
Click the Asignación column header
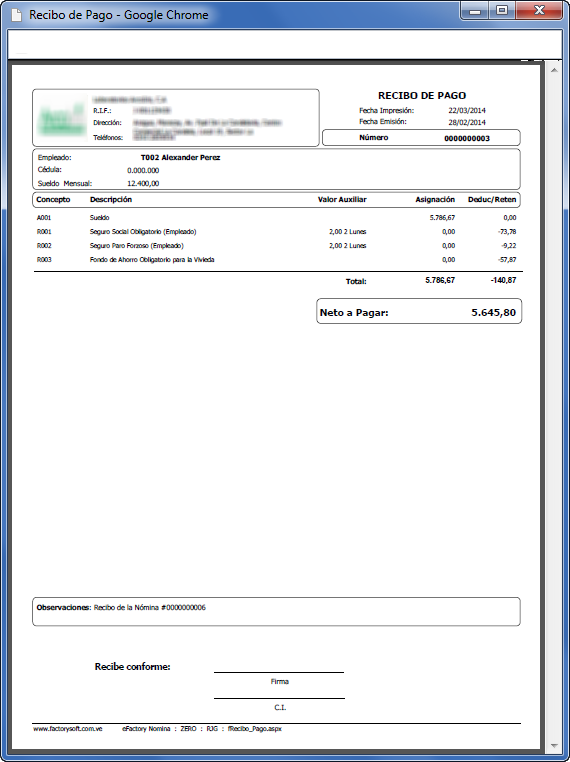(435, 200)
